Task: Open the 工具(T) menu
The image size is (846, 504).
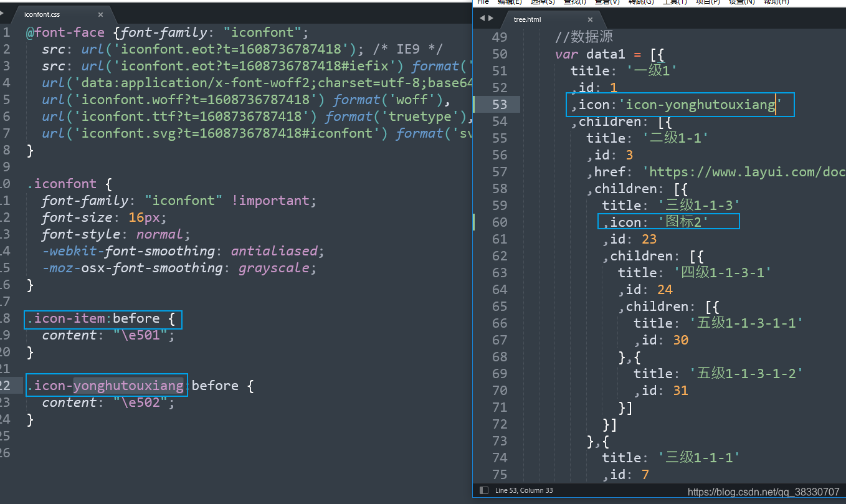Action: 675,2
